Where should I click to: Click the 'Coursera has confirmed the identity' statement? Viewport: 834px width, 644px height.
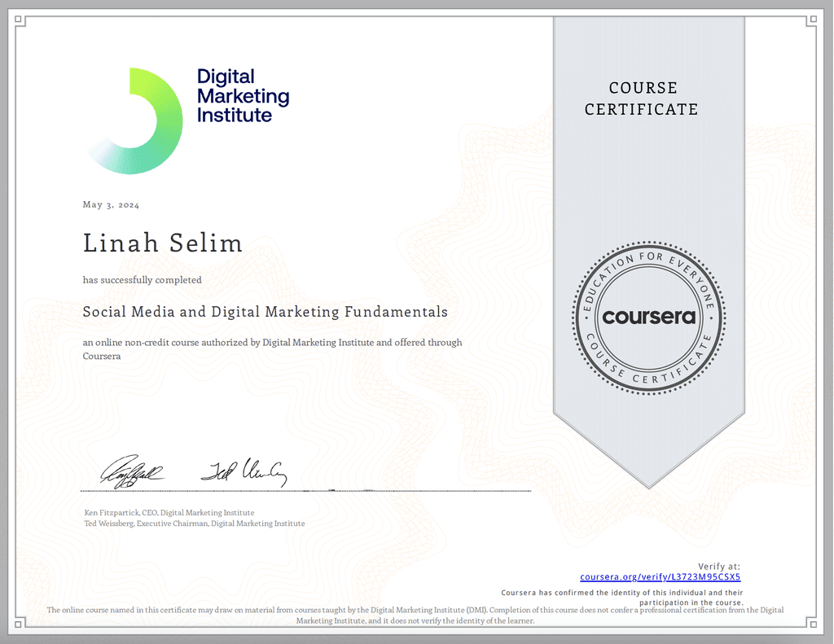[621, 598]
